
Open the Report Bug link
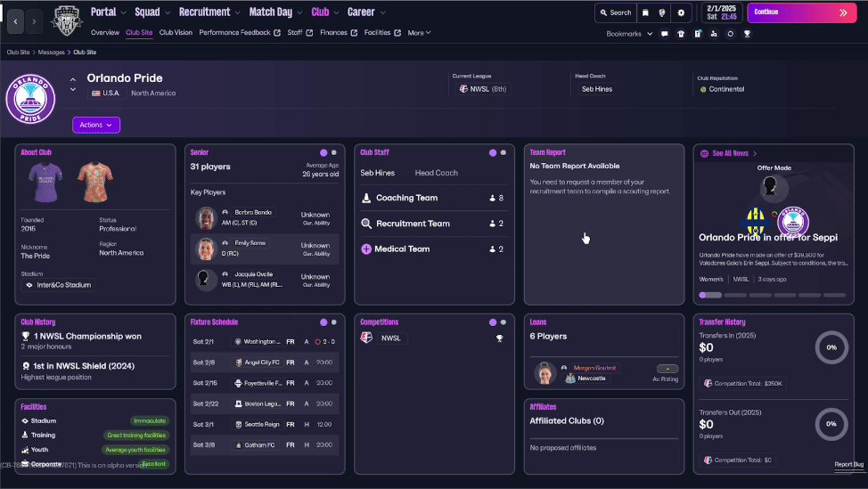click(848, 465)
